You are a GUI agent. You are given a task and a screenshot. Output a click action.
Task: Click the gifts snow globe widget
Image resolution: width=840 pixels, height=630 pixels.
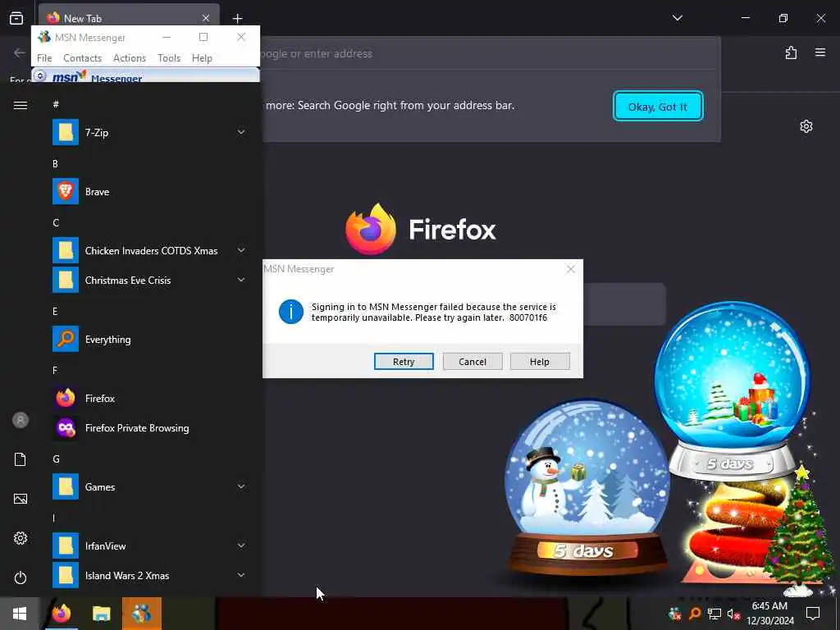pyautogui.click(x=733, y=388)
